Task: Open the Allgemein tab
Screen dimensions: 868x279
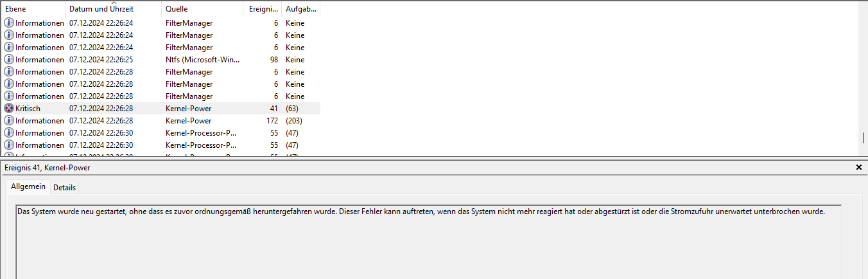Action: click(28, 186)
